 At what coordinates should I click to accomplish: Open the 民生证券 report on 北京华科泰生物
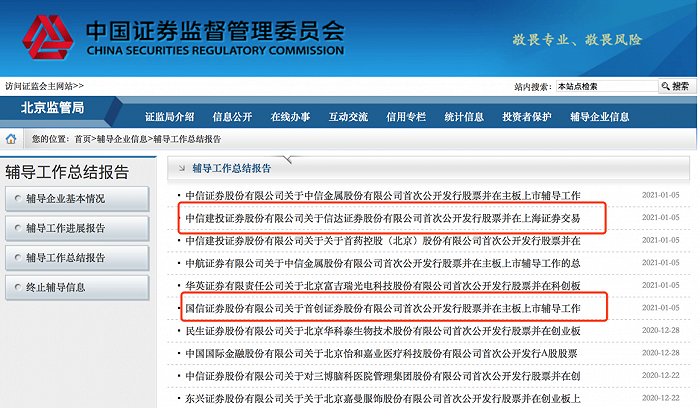[x=380, y=329]
